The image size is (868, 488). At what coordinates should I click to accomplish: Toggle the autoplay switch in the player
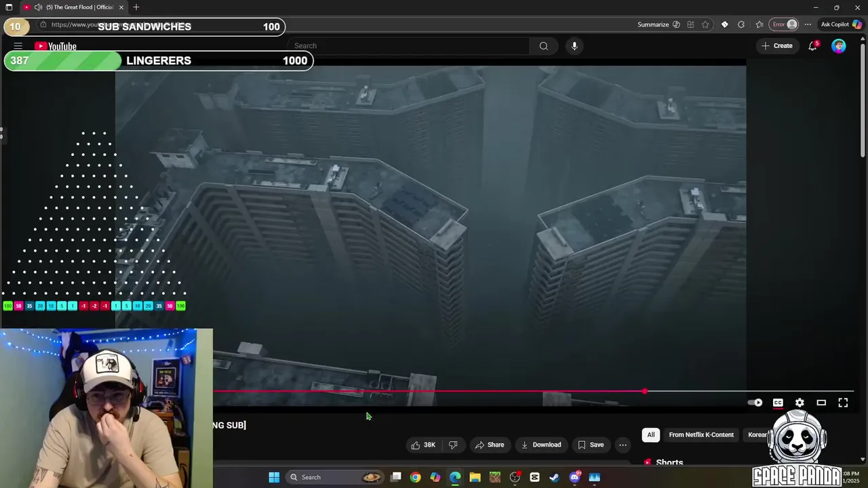pos(755,403)
